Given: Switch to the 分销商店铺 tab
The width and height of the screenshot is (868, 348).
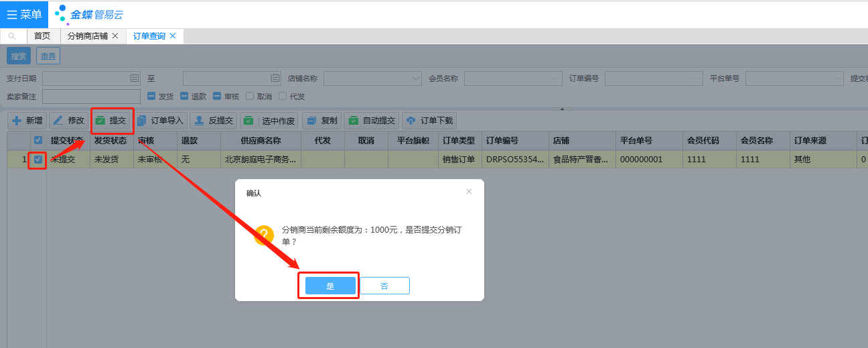Looking at the screenshot, I should [x=88, y=36].
